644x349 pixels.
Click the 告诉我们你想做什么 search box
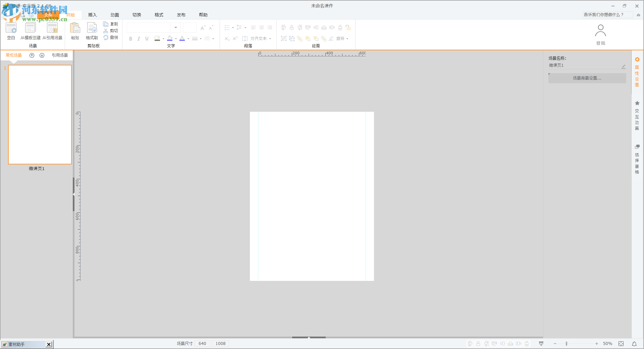(607, 15)
